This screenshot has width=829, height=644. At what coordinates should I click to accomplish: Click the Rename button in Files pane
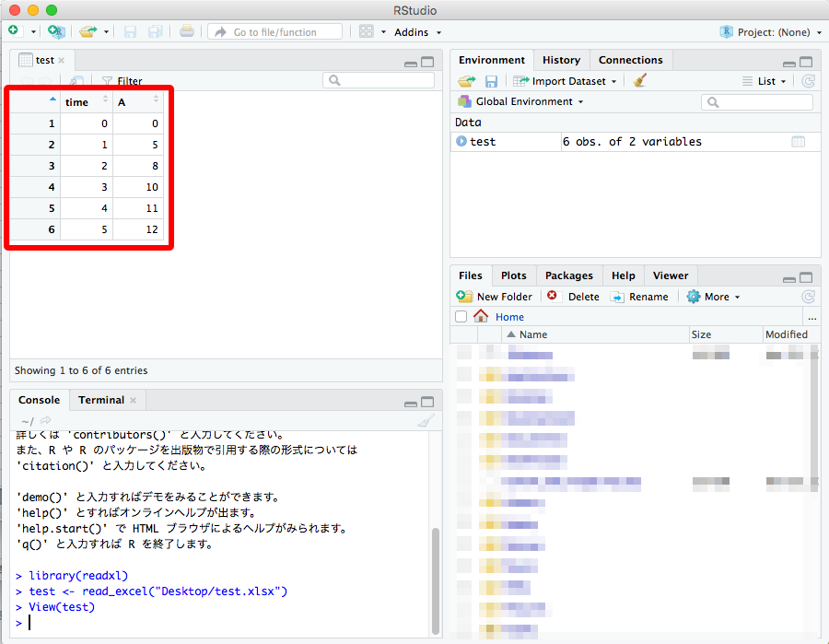[639, 297]
